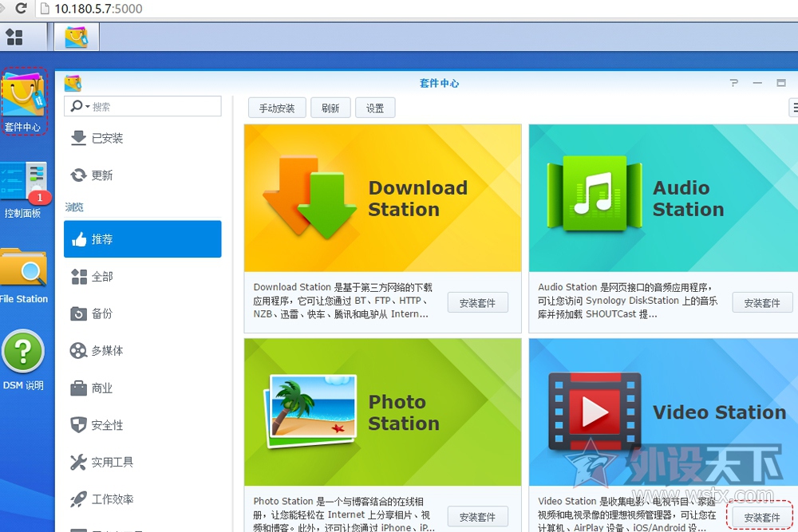Screen dimensions: 798x532
Task: Open the 备份 category
Action: [x=143, y=313]
